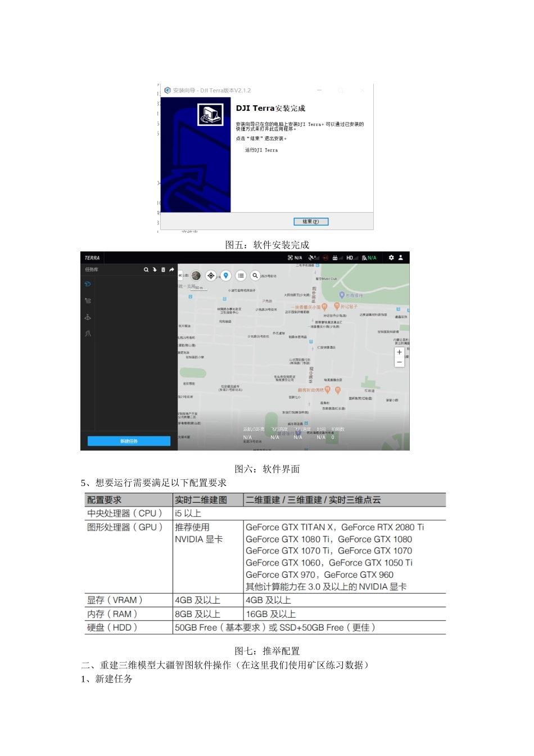534x756 pixels.
Task: Click the 返航点距离 telemetry label
Action: [x=254, y=429]
